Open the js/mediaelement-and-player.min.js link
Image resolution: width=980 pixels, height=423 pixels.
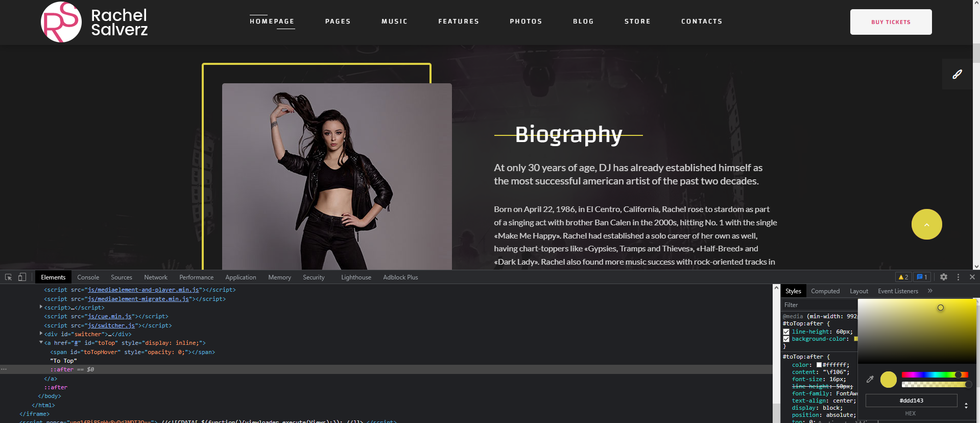(144, 290)
